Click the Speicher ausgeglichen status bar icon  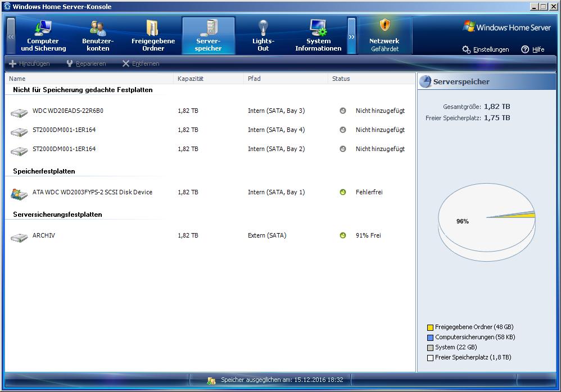[x=211, y=381]
